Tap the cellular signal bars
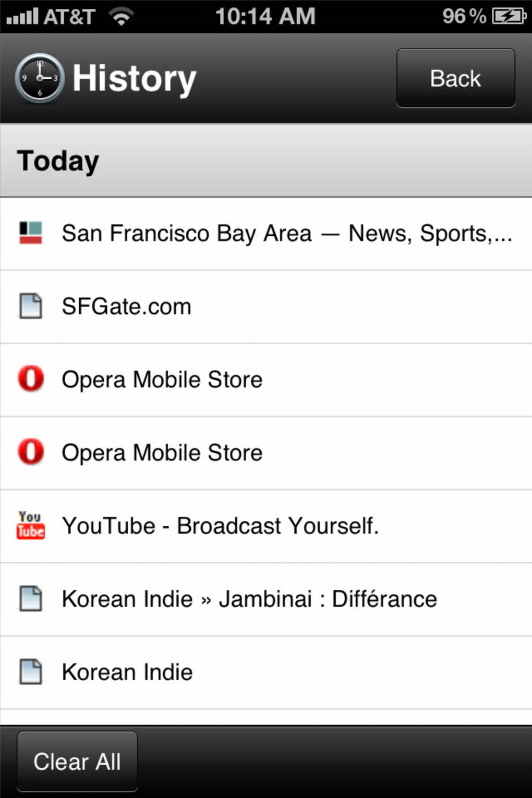 (22, 17)
